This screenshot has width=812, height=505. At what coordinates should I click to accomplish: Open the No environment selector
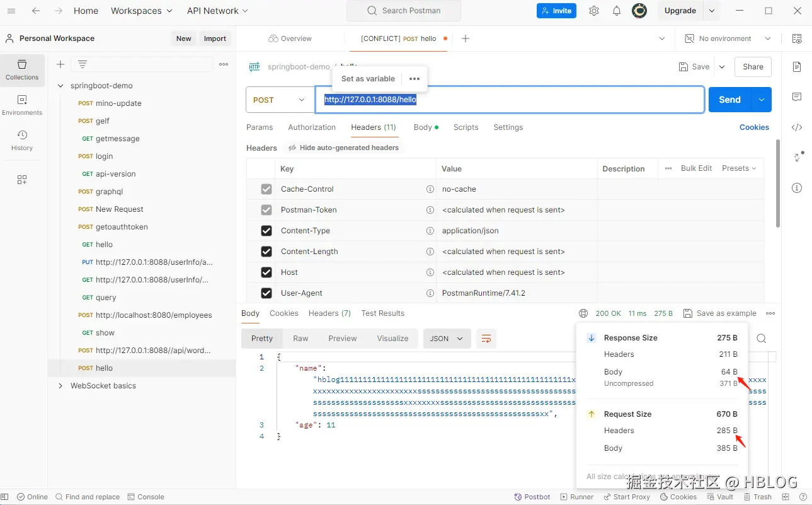[x=728, y=38]
